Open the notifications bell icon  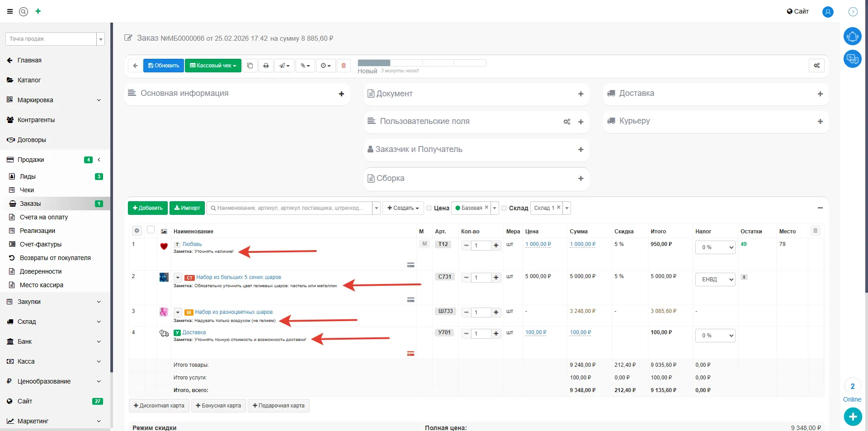[x=852, y=36]
